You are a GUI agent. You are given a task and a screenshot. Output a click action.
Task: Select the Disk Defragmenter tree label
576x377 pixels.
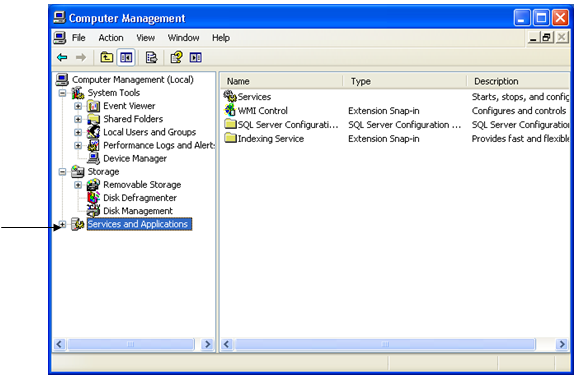[x=140, y=198]
